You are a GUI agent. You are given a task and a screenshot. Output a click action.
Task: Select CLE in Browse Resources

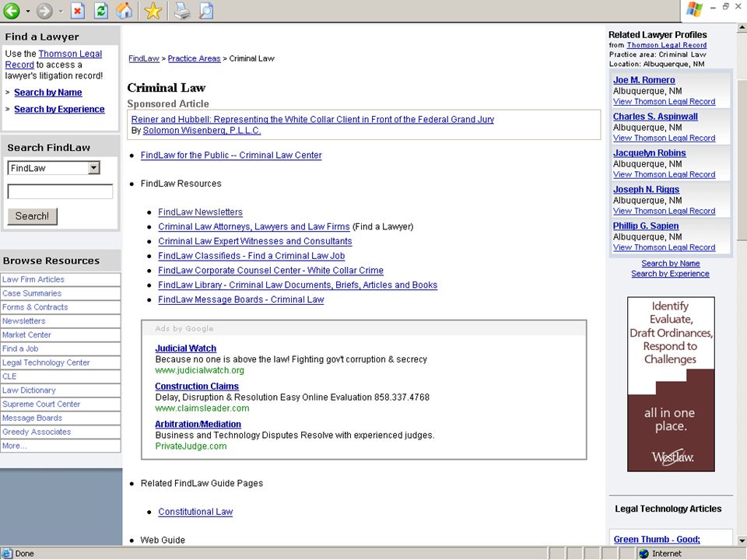coord(60,376)
